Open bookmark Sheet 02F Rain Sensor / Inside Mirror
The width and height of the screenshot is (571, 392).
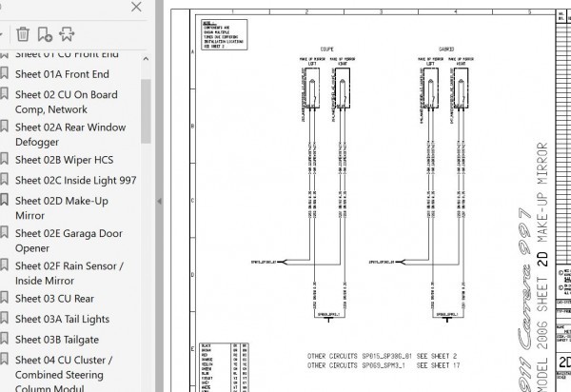(x=69, y=273)
